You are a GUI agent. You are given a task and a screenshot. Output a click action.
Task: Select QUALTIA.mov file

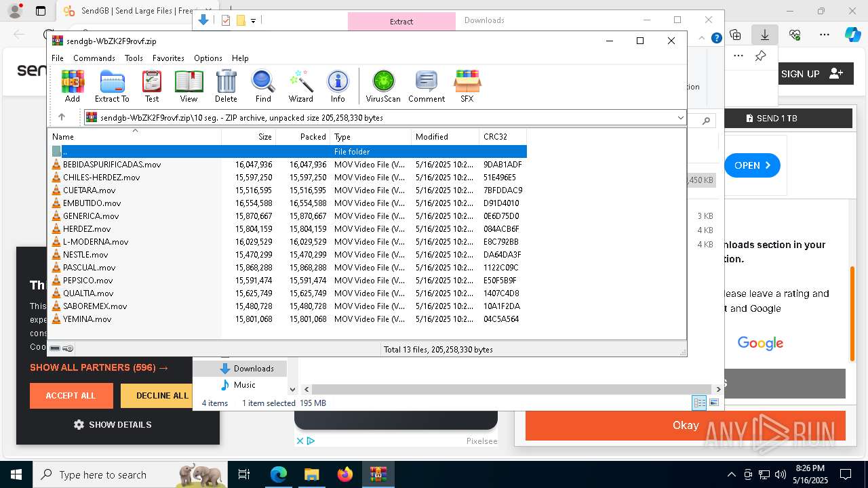288,293
